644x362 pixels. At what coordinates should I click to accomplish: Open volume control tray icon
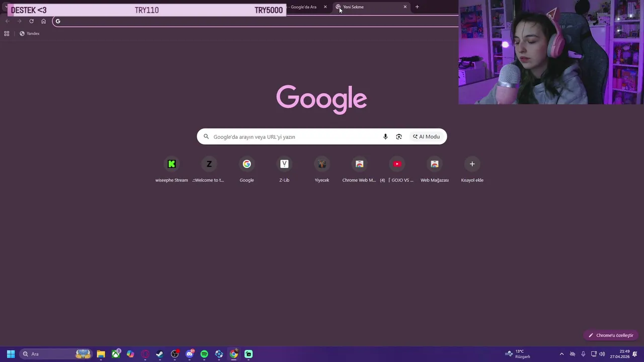(x=602, y=354)
